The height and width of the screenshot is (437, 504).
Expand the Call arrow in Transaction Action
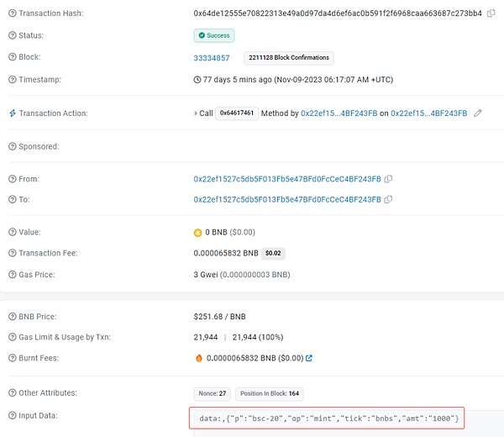[197, 113]
